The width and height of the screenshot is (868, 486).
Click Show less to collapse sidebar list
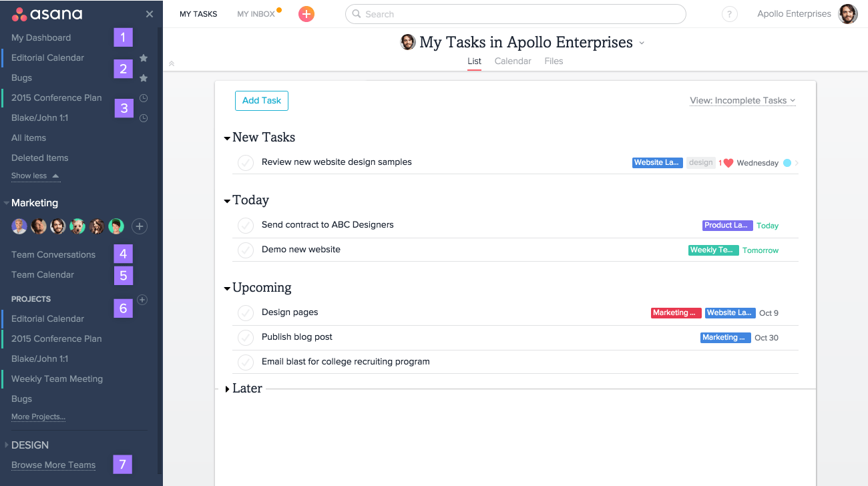coord(35,176)
